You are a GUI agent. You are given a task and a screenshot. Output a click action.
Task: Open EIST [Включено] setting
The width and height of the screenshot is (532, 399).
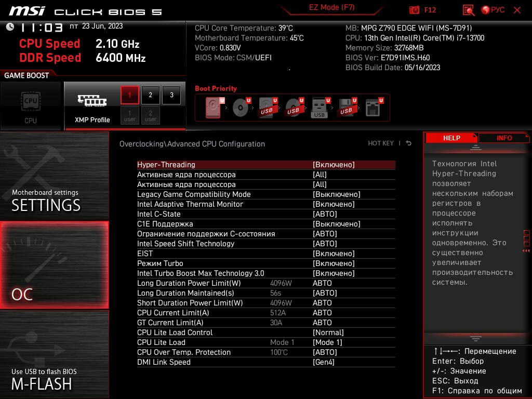(266, 254)
